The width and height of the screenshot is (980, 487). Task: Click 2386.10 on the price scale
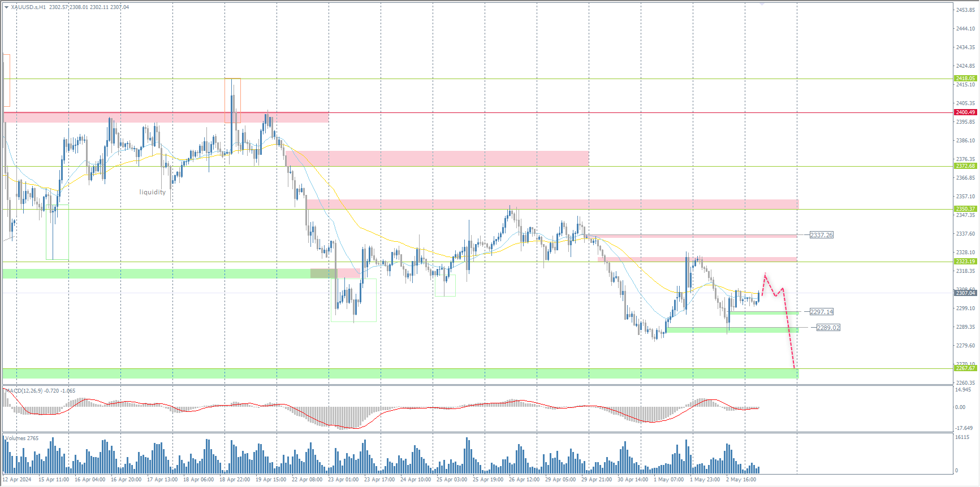click(965, 141)
